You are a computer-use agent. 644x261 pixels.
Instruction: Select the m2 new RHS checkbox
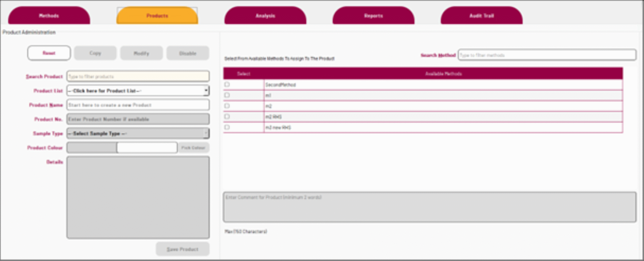pyautogui.click(x=227, y=127)
